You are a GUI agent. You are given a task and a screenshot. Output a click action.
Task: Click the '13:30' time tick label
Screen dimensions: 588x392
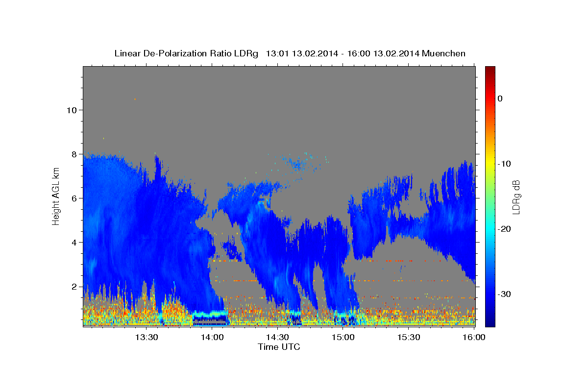point(147,338)
